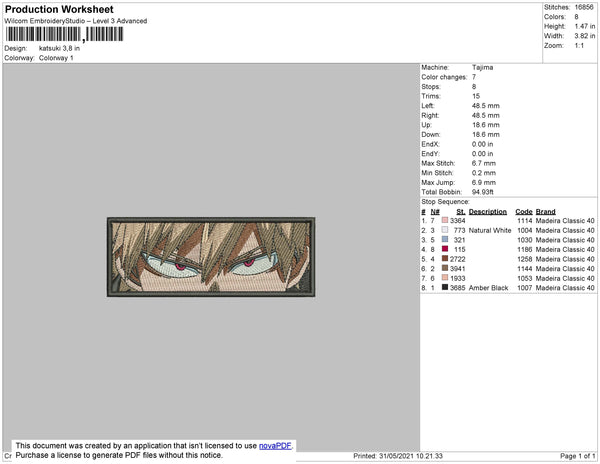Click the printed date '31/05/2021 10.21.33'
Image resolution: width=600 pixels, height=464 pixels.
[411, 456]
